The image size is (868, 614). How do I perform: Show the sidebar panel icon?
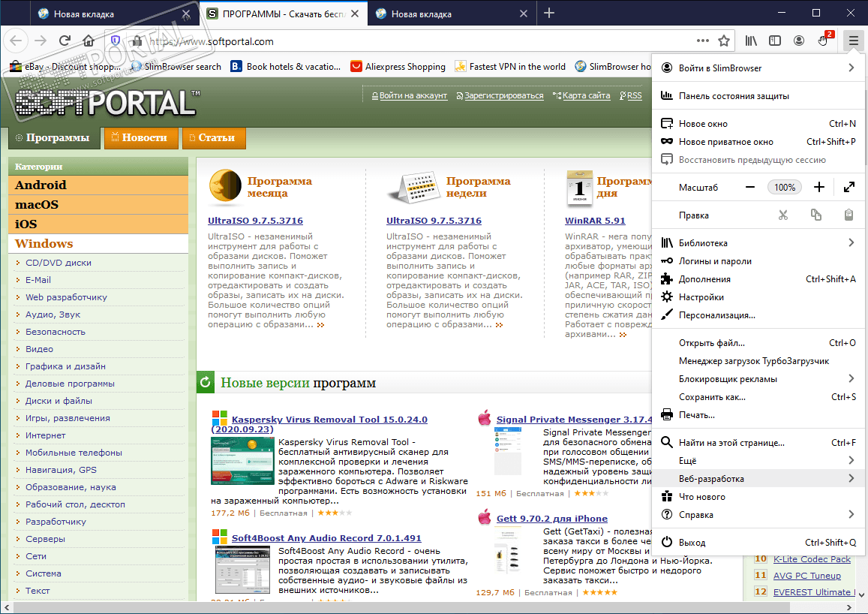click(775, 41)
